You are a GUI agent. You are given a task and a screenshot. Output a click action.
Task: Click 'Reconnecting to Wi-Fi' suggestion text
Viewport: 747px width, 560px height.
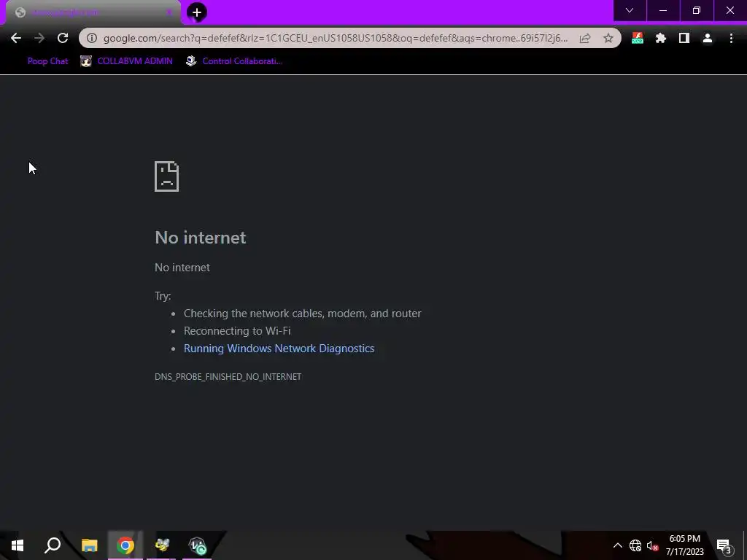237,331
